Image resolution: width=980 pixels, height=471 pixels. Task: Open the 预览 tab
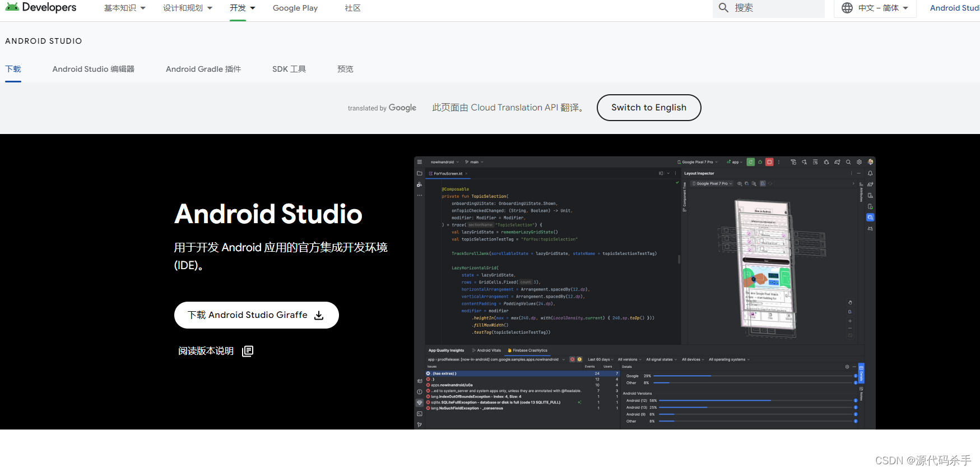coord(345,69)
